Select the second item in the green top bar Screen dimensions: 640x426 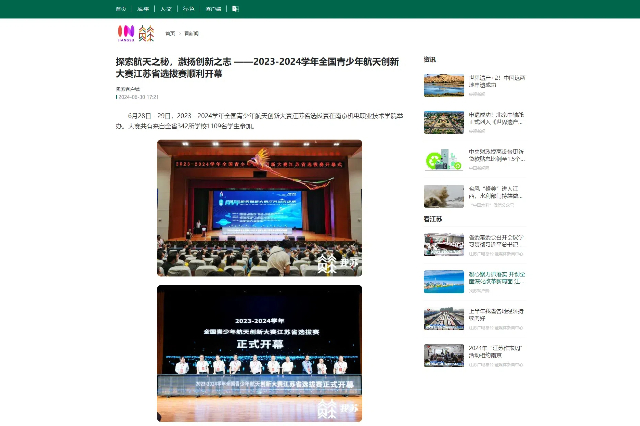tap(143, 8)
